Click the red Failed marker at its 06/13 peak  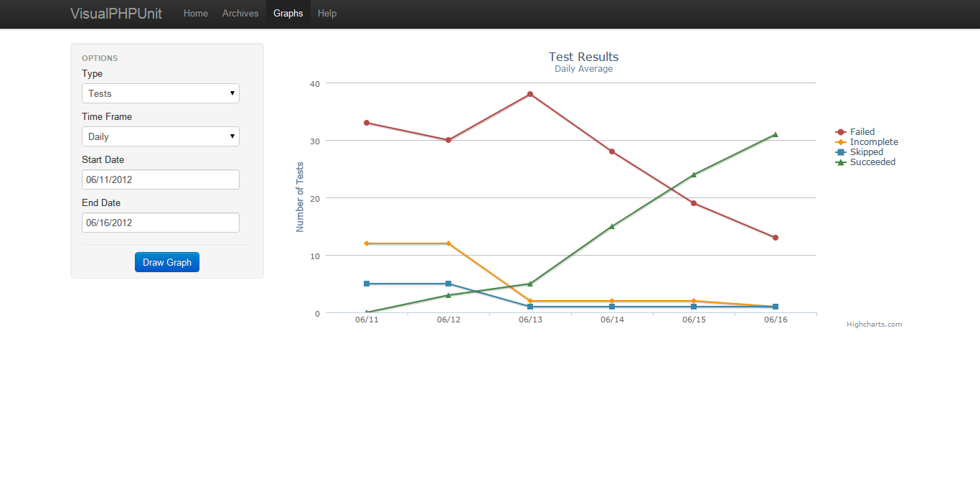[x=530, y=93]
